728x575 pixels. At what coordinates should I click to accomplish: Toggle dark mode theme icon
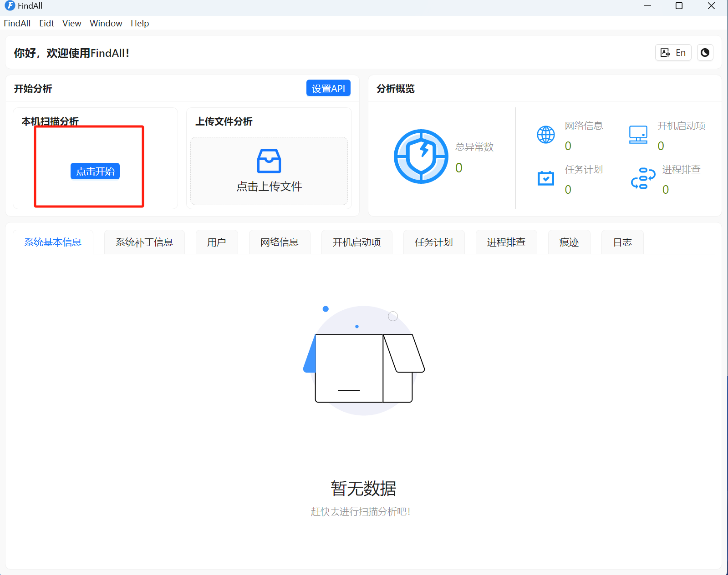(x=705, y=53)
